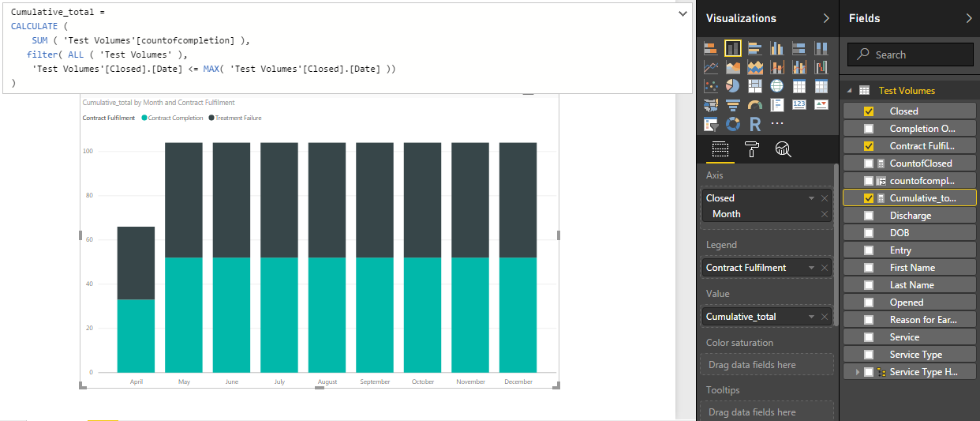The height and width of the screenshot is (421, 980).
Task: Collapse the formula bar with chevron
Action: click(x=683, y=13)
